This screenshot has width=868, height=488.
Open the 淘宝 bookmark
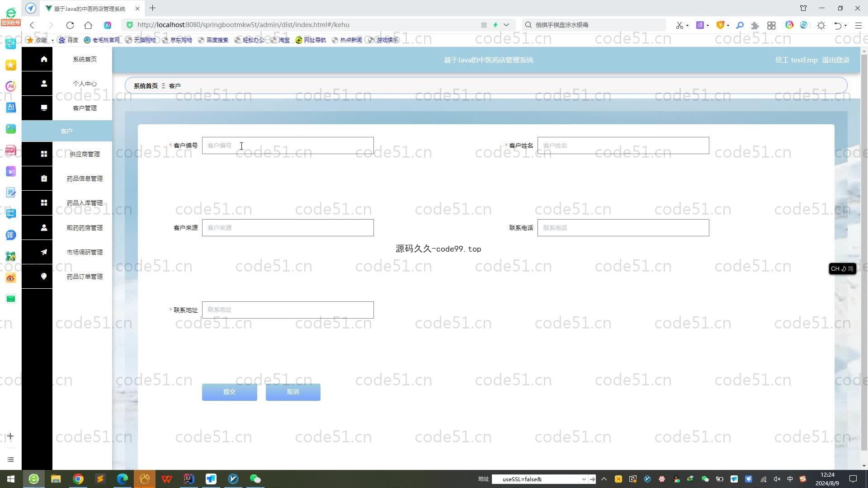tap(280, 40)
